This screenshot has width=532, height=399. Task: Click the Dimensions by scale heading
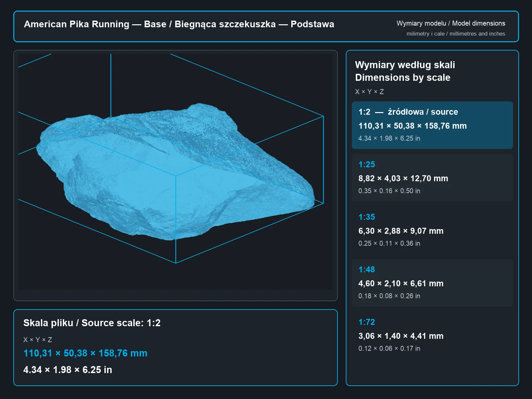pyautogui.click(x=403, y=77)
